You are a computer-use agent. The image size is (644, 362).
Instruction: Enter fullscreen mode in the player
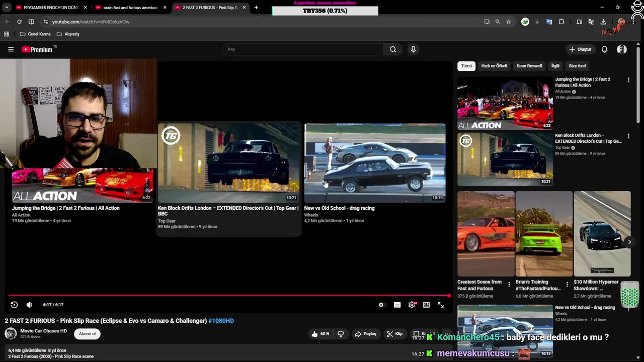pos(441,305)
